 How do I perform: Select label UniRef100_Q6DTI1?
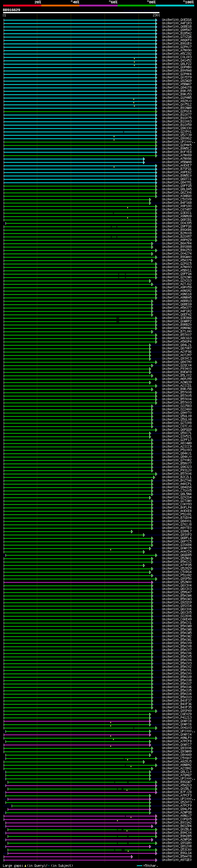point(176,179)
